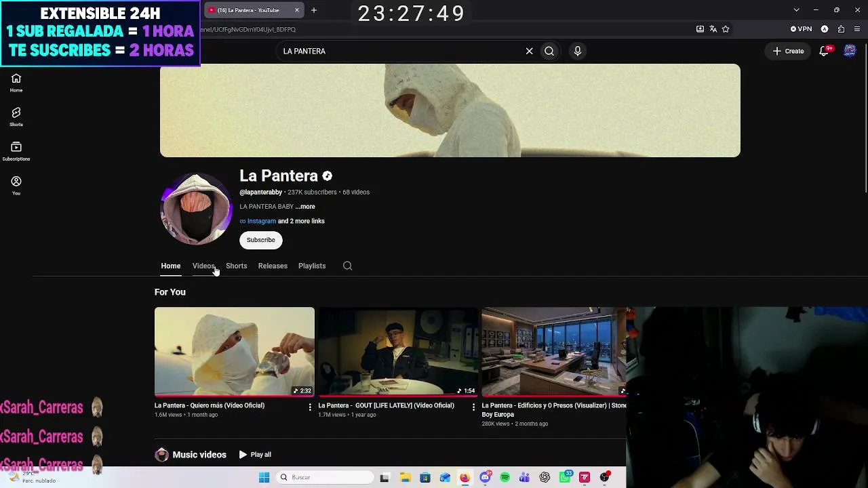The image size is (868, 488).
Task: Open options menu for GOUT video
Action: click(473, 407)
